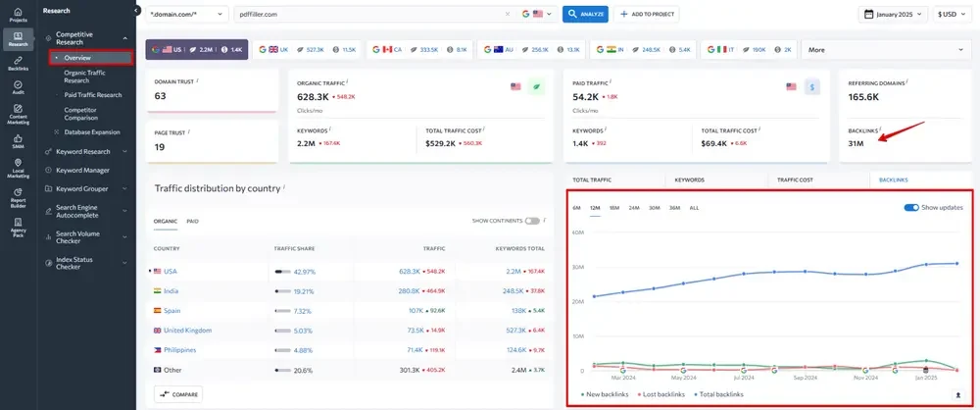The image size is (980, 410).
Task: Open Report Builder sidebar icon
Action: coord(18,197)
